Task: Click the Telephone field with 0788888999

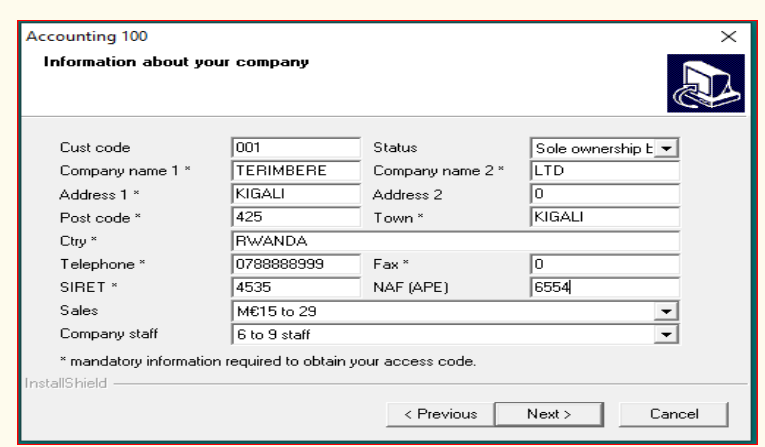Action: coord(296,264)
